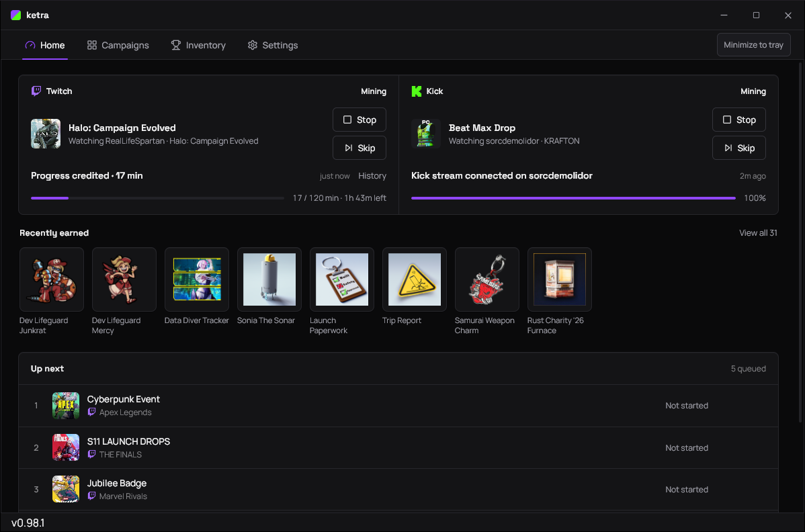
Task: Open the Jubilee Badge queue entry
Action: pos(398,490)
